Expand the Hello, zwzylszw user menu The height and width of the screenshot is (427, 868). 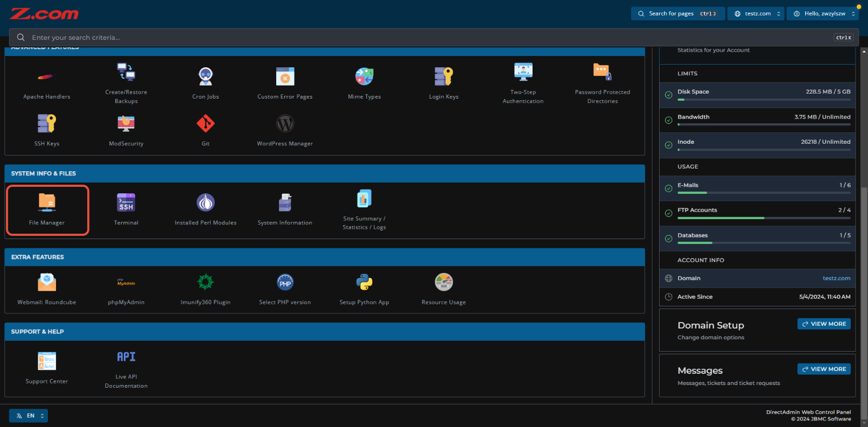coord(823,13)
